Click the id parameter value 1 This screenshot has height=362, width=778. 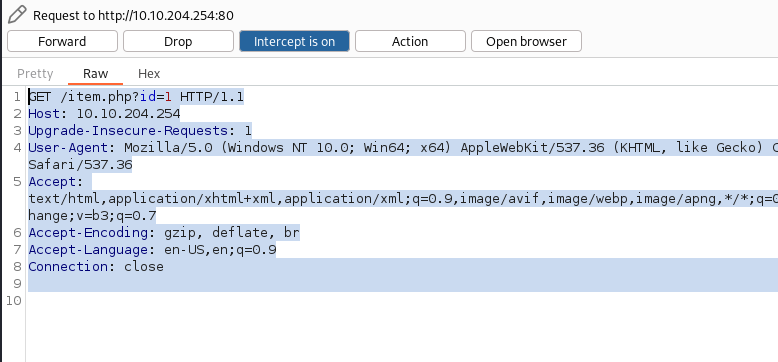click(x=168, y=97)
